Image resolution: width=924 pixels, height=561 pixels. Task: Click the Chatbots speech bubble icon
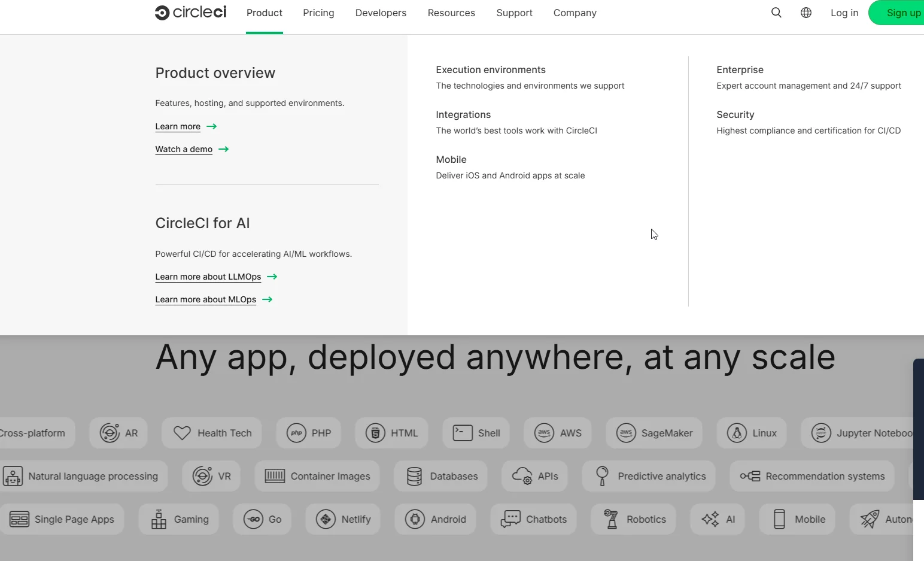tap(510, 519)
